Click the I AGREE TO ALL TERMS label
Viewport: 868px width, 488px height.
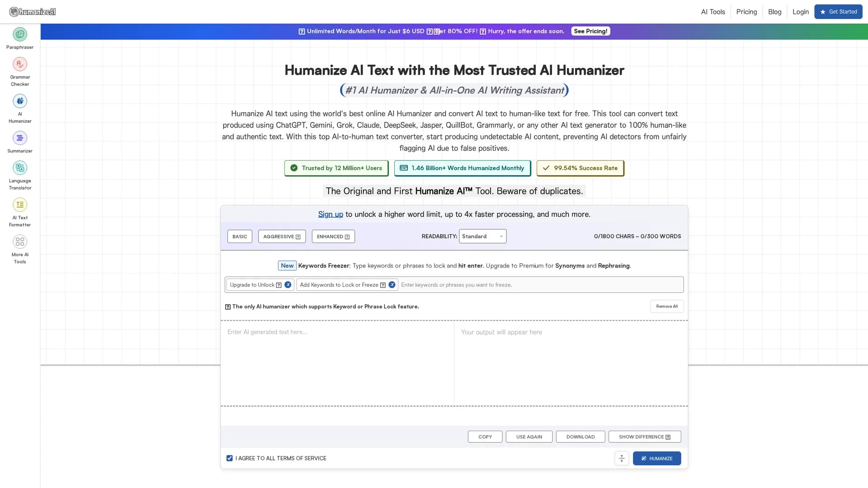click(281, 458)
